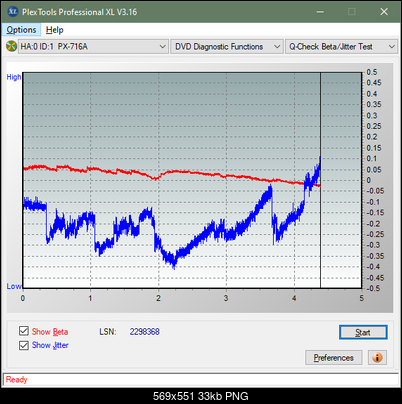402x404 pixels.
Task: Minimize the PlexTools window
Action: click(x=320, y=12)
